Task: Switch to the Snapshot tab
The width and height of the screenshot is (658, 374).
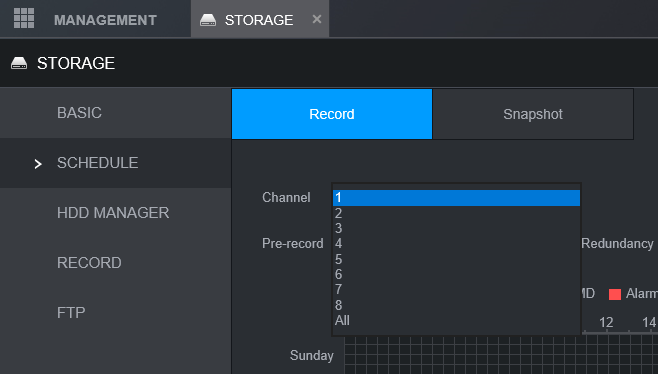Action: [x=533, y=114]
